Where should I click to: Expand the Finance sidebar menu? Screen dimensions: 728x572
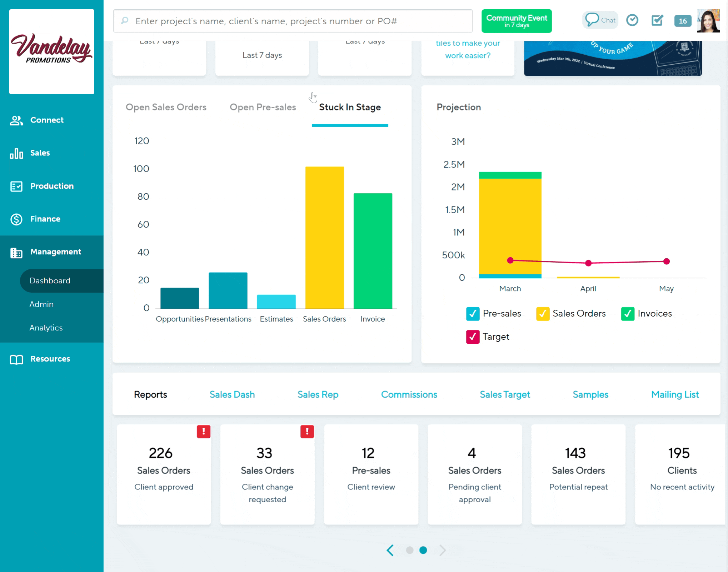tap(45, 219)
